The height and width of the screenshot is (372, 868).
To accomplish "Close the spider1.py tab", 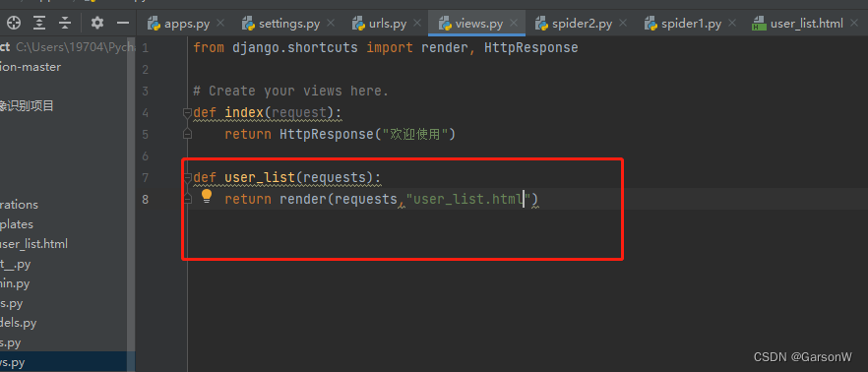I will [x=732, y=24].
